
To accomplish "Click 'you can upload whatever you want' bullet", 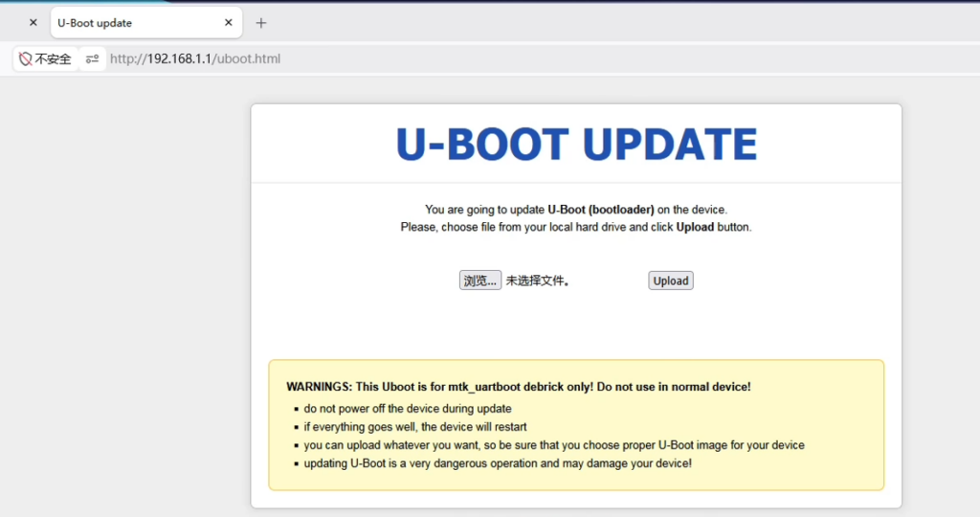I will [554, 445].
